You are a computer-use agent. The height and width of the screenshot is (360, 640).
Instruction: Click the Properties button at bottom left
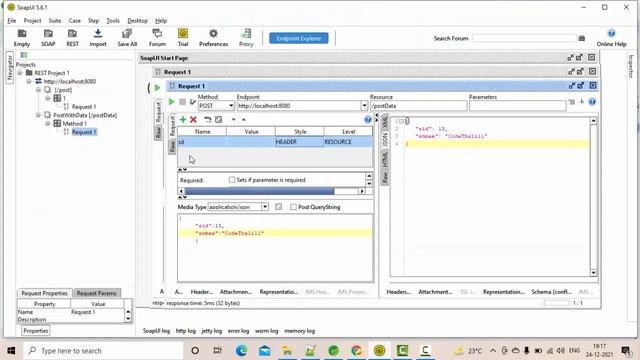pyautogui.click(x=36, y=331)
